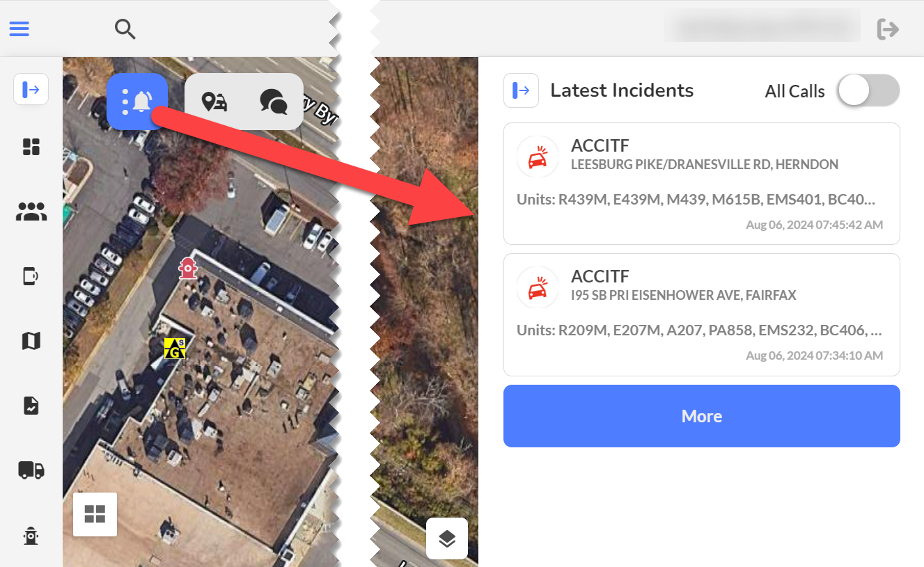This screenshot has height=567, width=924.
Task: Open the chat messages button
Action: 273,102
